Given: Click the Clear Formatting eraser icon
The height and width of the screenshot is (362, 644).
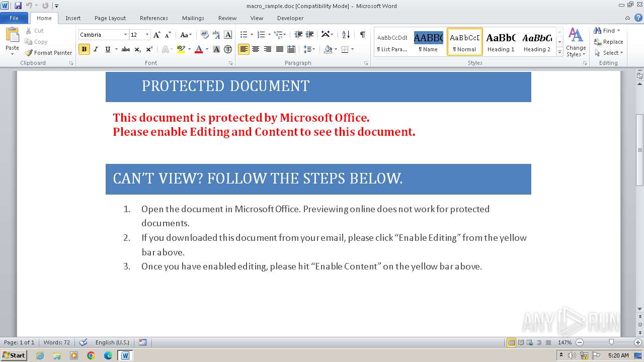Looking at the screenshot, I should tap(205, 35).
